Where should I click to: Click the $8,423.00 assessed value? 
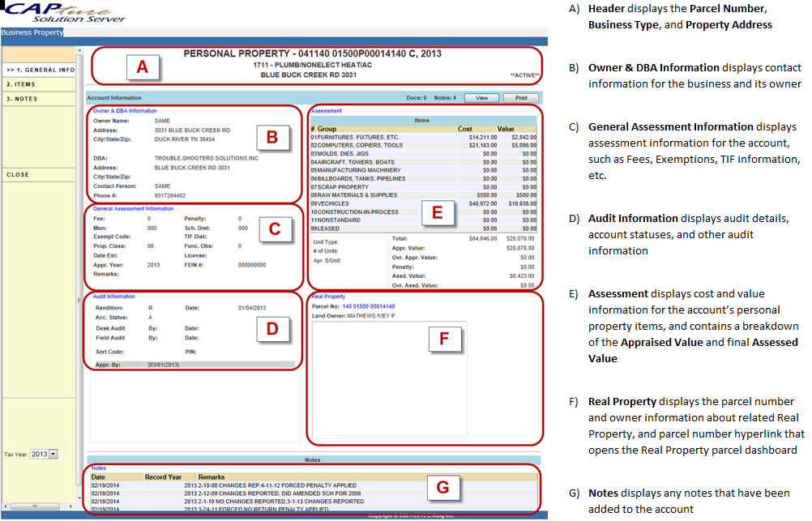coord(522,276)
